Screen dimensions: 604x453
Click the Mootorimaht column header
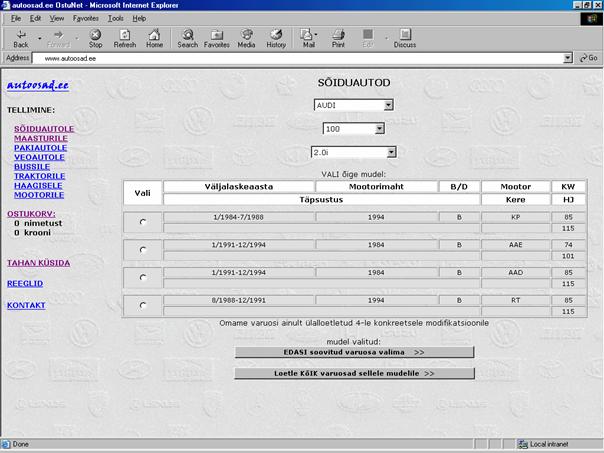376,187
